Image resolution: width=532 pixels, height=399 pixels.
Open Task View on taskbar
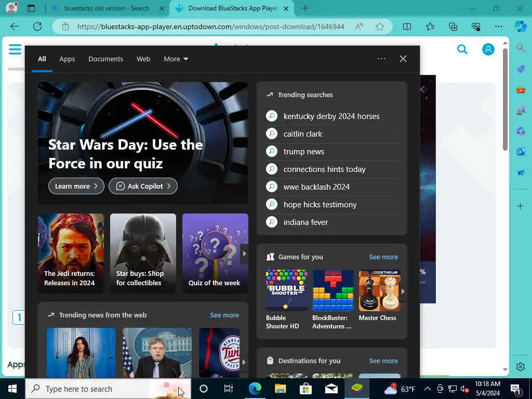coord(229,389)
